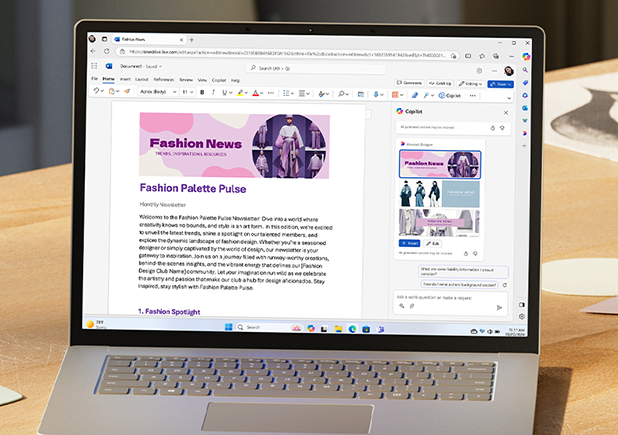Click the send arrow in Copilot chat box
The width and height of the screenshot is (618, 435).
499,308
